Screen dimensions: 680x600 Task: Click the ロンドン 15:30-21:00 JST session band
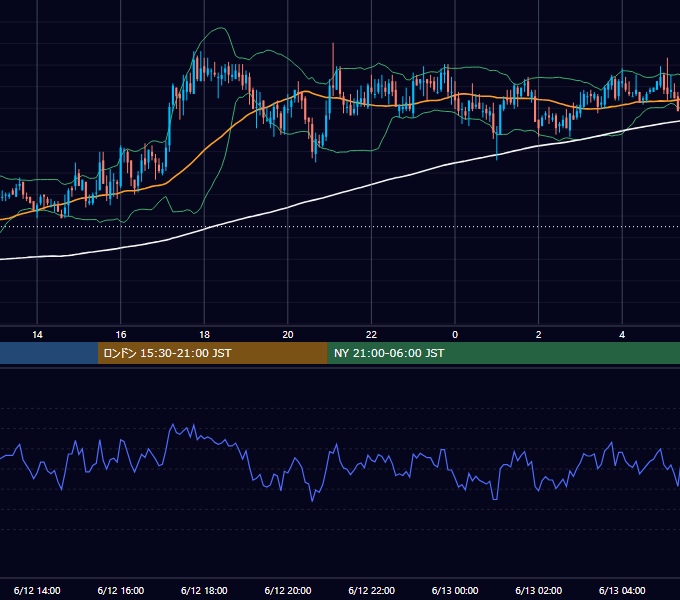[x=212, y=353]
